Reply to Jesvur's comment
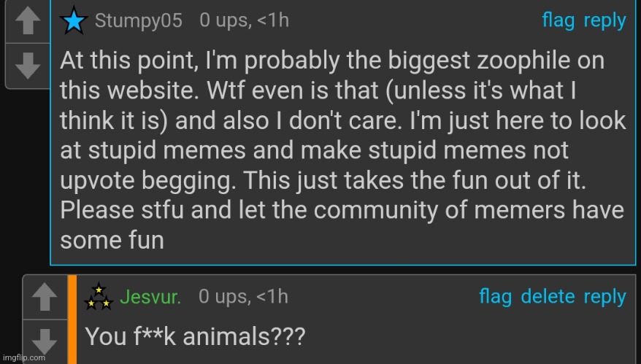641x364 pixels. tap(604, 297)
